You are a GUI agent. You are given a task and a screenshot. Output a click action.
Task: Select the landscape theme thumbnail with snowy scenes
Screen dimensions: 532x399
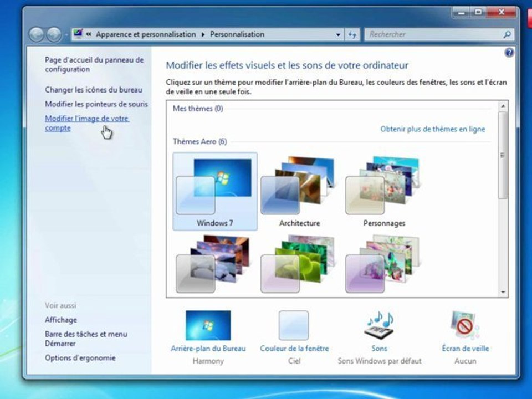tap(213, 264)
